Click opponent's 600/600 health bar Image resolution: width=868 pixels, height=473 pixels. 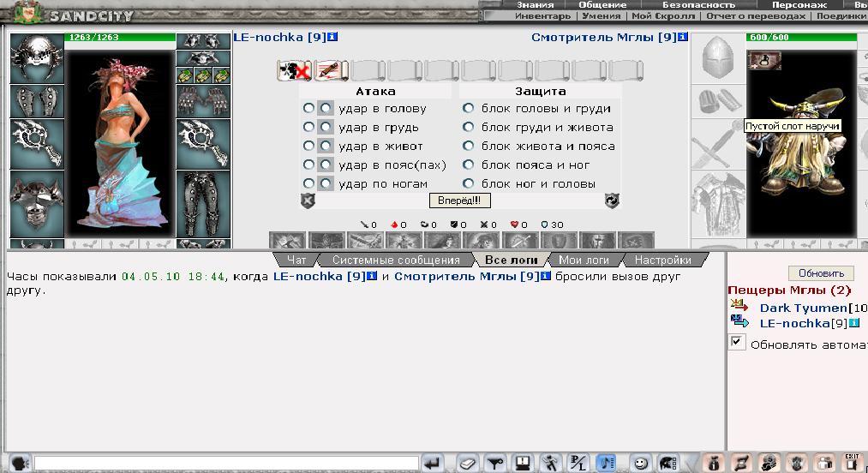[x=801, y=37]
